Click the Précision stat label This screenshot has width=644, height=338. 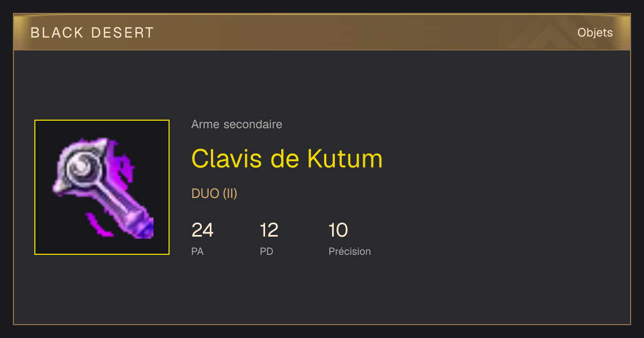349,251
